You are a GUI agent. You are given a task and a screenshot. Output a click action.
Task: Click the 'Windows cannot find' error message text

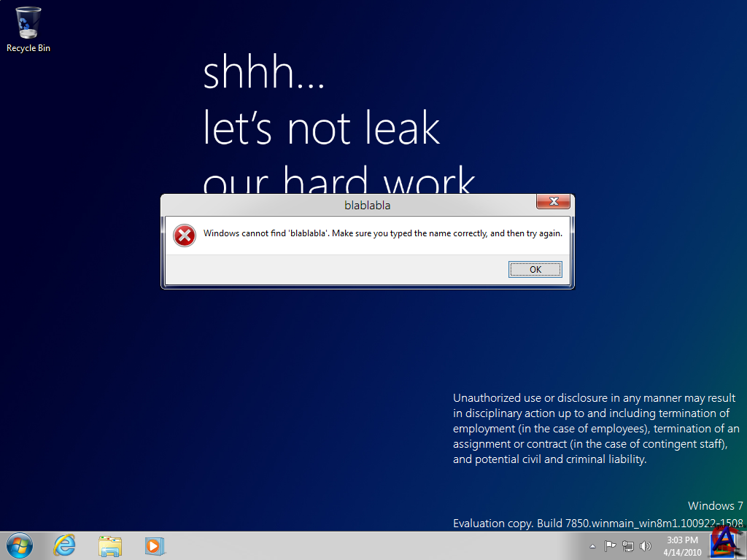pyautogui.click(x=383, y=233)
